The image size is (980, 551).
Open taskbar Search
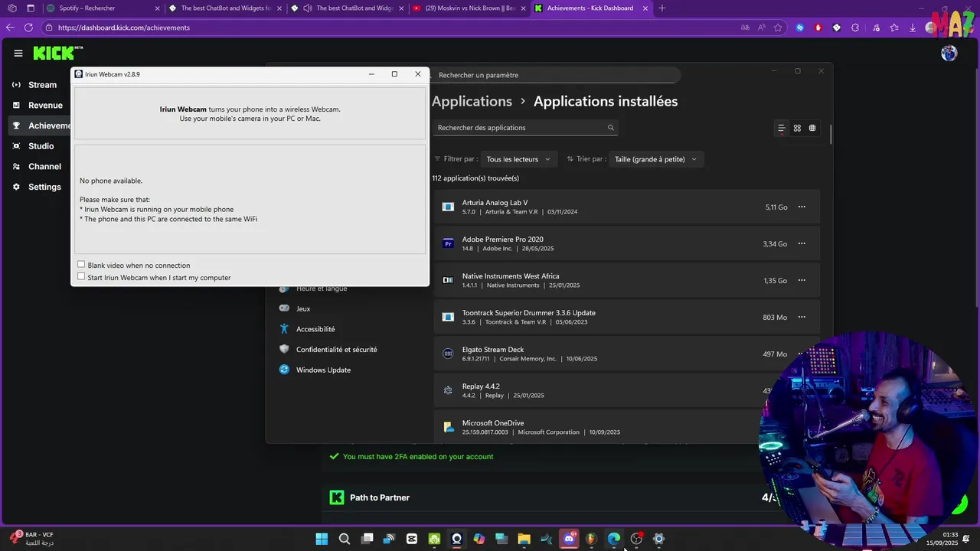[345, 539]
